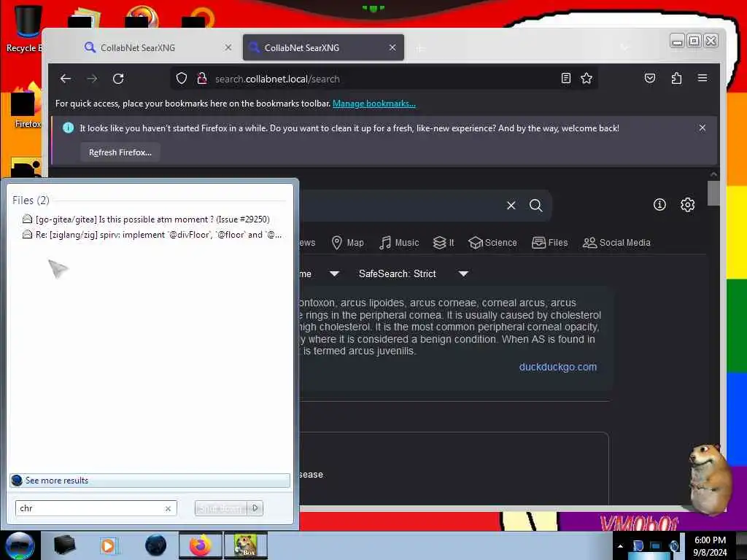Open the dark globe taskbar icon
This screenshot has width=747, height=560.
(156, 545)
